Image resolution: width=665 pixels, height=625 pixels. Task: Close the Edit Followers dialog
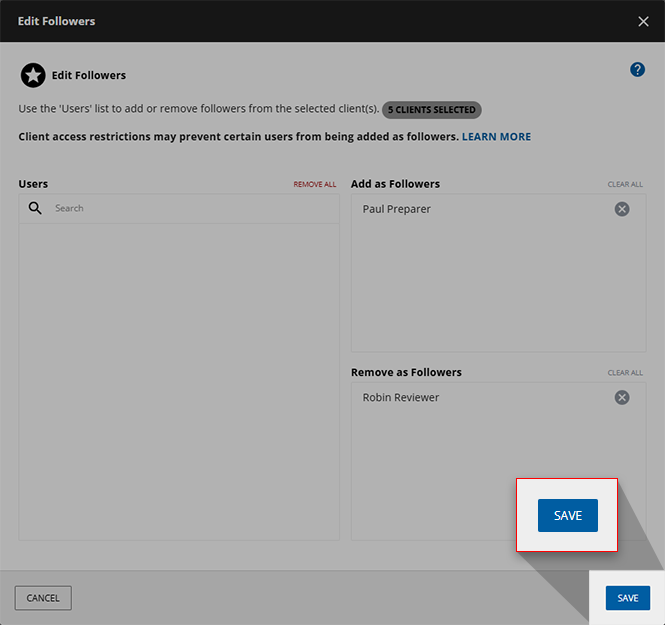[x=643, y=21]
